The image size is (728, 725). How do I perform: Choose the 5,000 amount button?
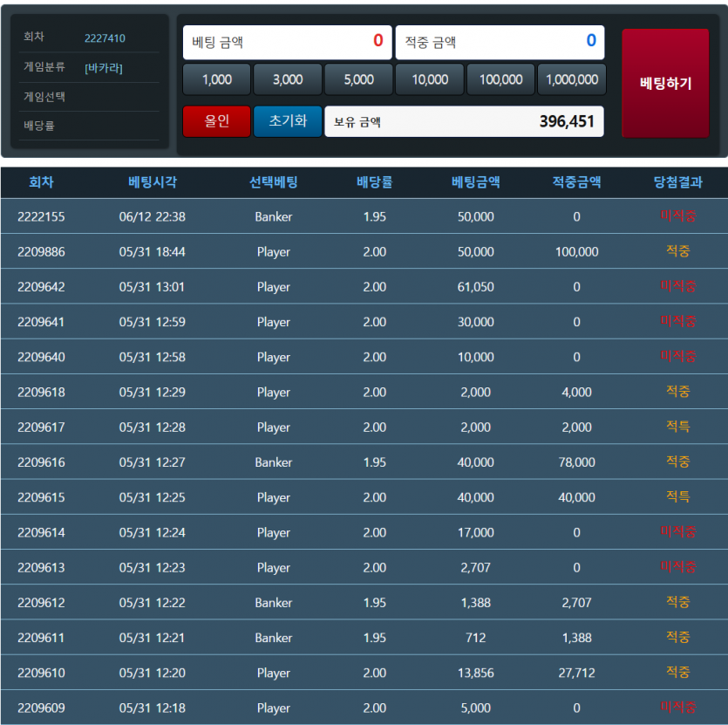(x=358, y=79)
